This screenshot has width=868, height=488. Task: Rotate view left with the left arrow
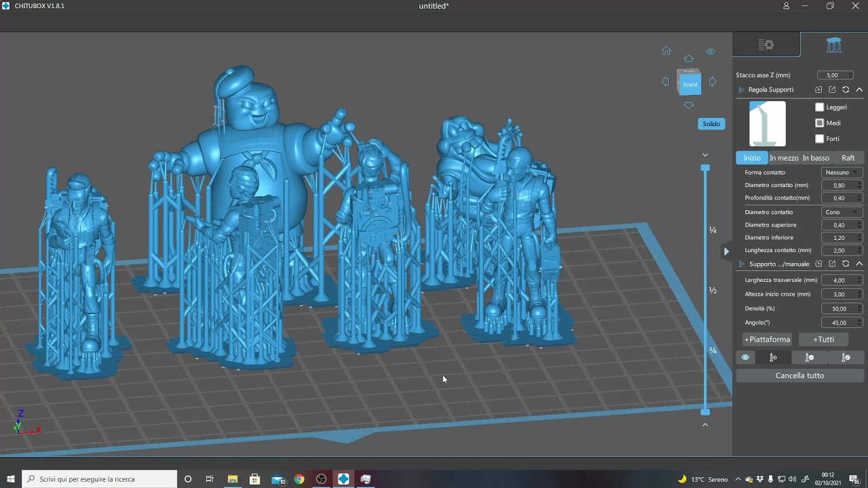click(665, 82)
